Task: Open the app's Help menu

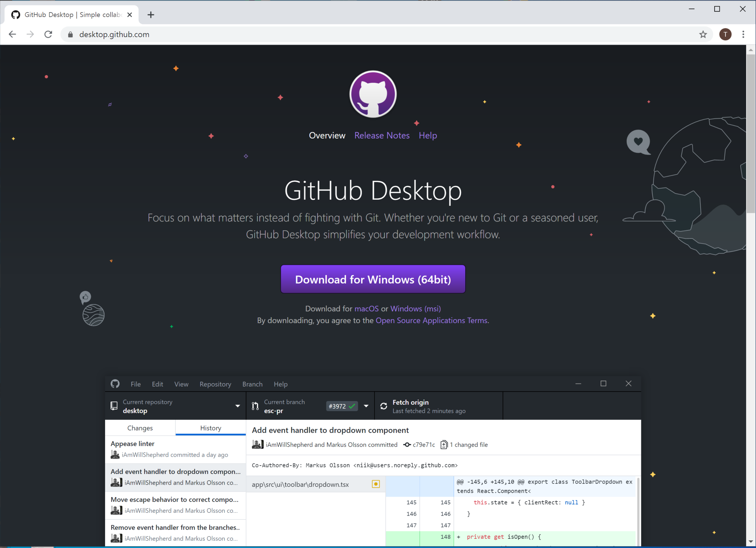Action: [x=281, y=384]
